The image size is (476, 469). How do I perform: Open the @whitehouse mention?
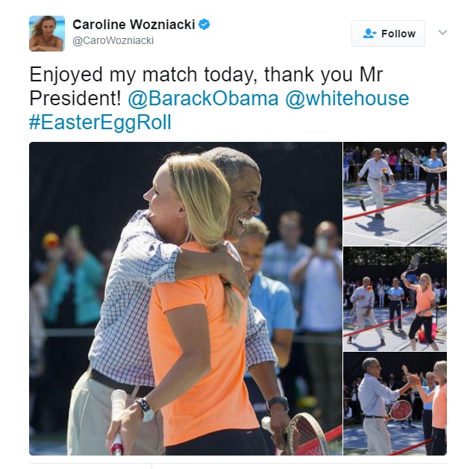347,99
